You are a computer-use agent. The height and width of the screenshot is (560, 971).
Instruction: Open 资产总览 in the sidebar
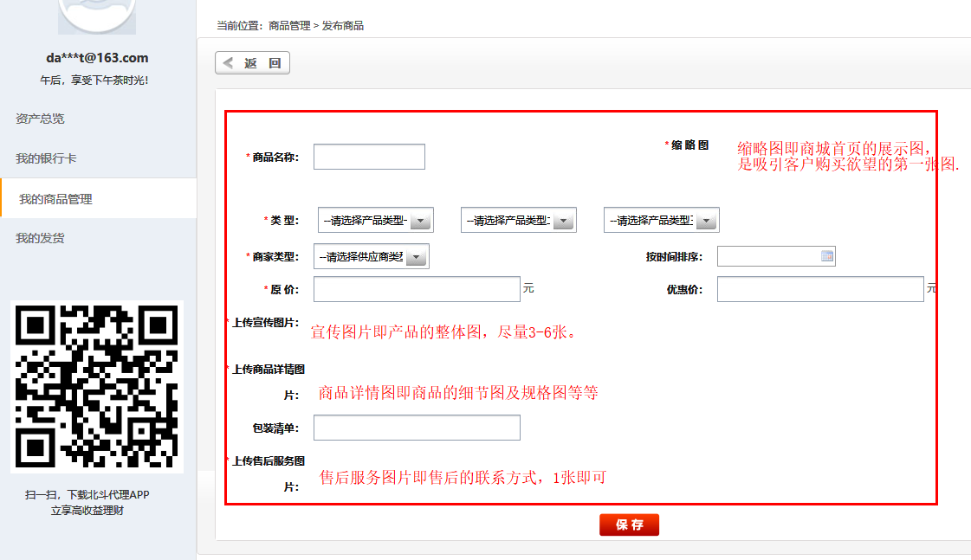click(40, 119)
